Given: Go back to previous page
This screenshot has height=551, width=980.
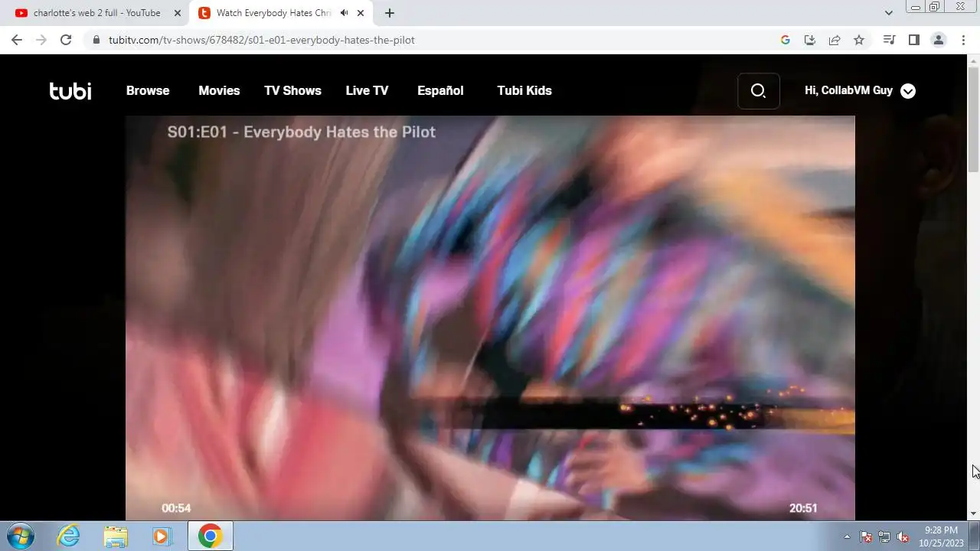Looking at the screenshot, I should (x=17, y=40).
